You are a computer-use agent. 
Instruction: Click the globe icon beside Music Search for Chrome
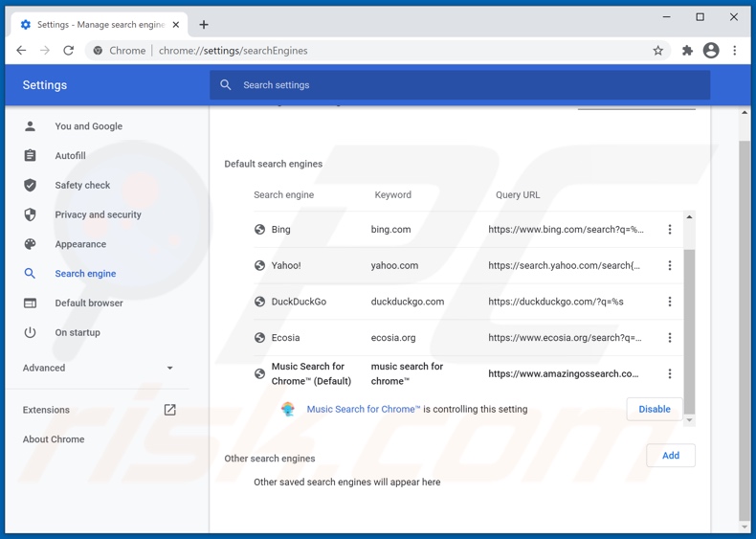pos(259,373)
